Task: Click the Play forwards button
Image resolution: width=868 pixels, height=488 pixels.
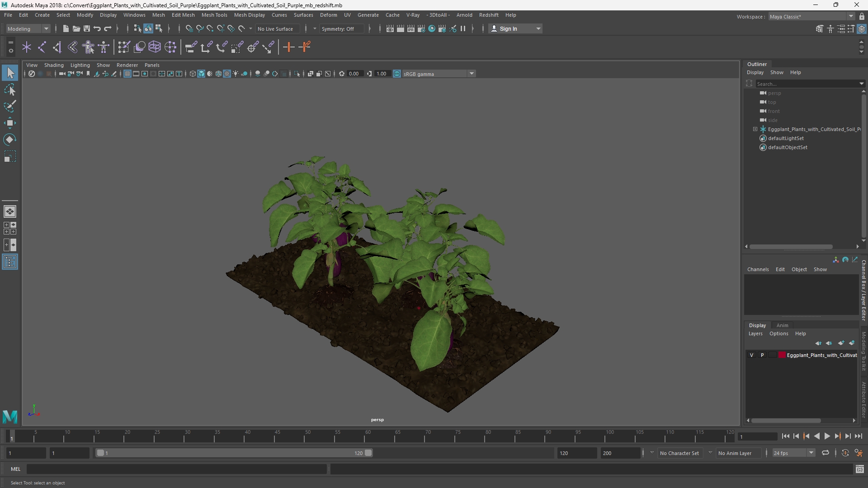Action: point(827,436)
